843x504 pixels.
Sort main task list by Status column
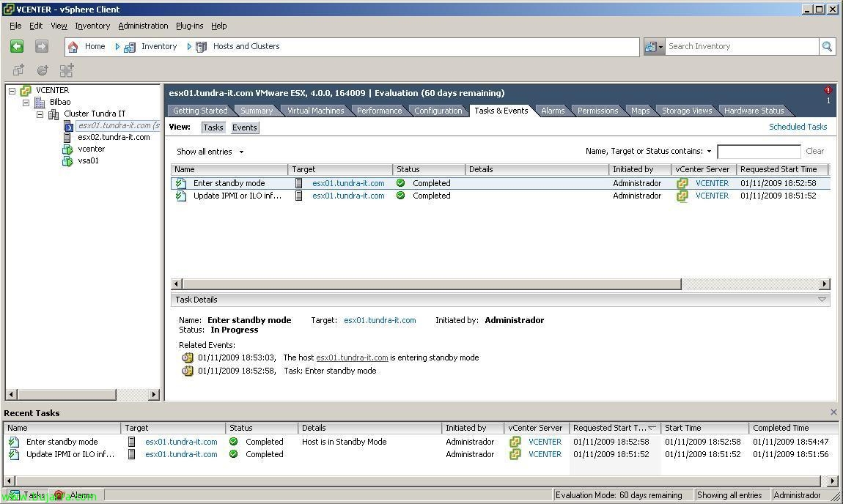coord(429,169)
